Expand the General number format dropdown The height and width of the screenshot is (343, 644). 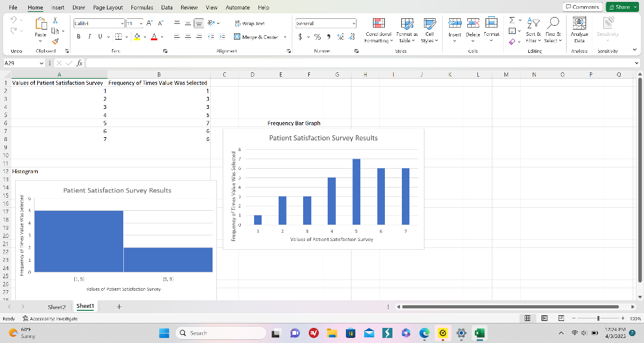coord(353,23)
